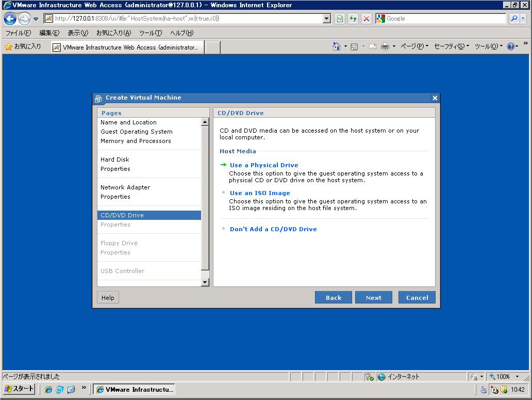Launch Internet Explorer from quick launch

tap(48, 390)
